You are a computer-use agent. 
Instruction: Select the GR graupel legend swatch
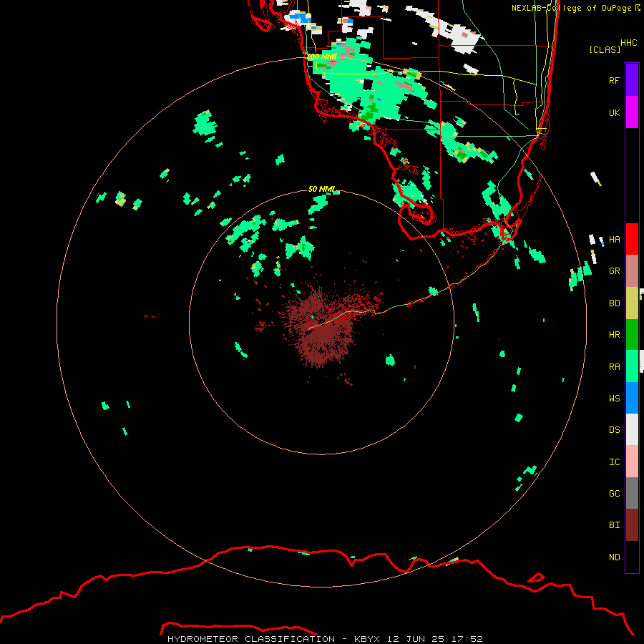click(x=632, y=271)
